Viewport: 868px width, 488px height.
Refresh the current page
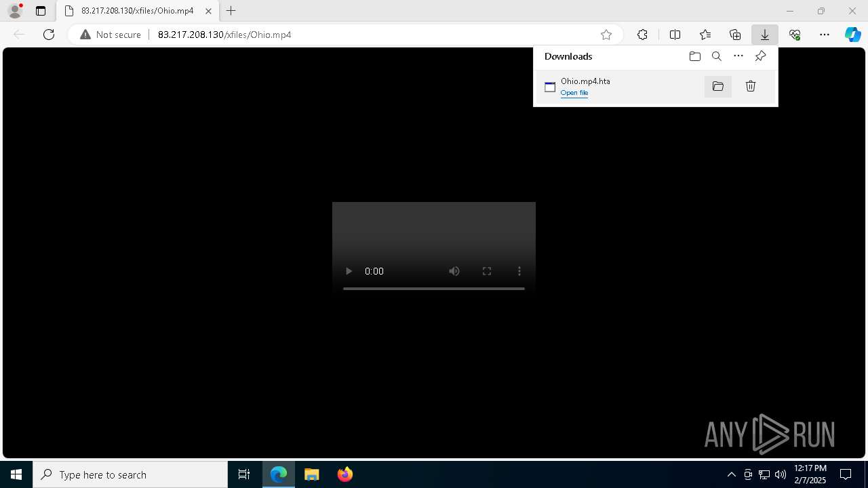click(x=49, y=35)
